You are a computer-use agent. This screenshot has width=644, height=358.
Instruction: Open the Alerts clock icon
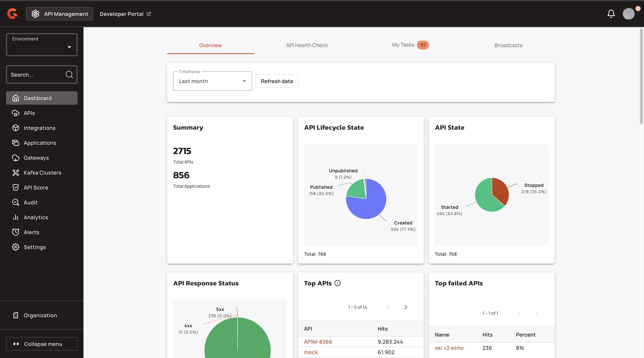(x=15, y=232)
